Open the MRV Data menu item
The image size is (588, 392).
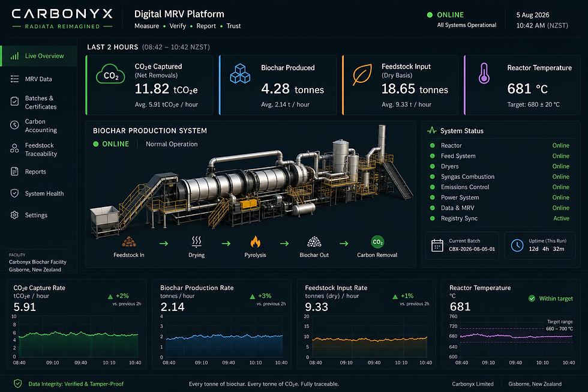tap(39, 79)
